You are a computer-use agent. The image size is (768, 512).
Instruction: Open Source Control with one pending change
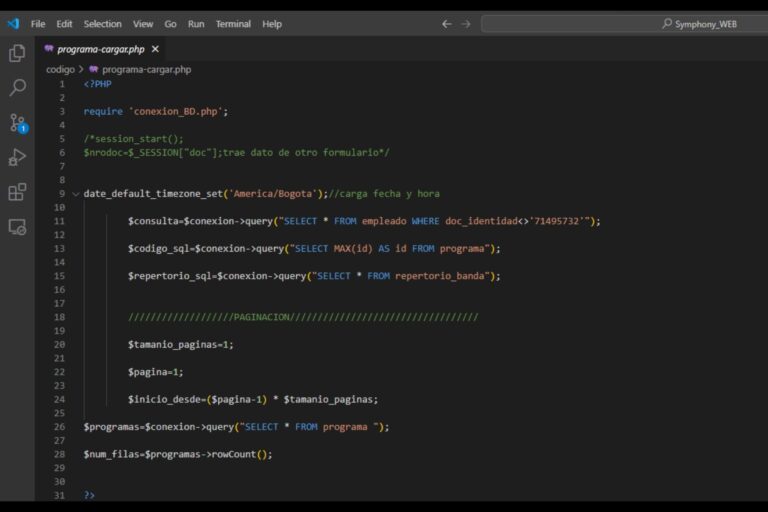pyautogui.click(x=18, y=123)
